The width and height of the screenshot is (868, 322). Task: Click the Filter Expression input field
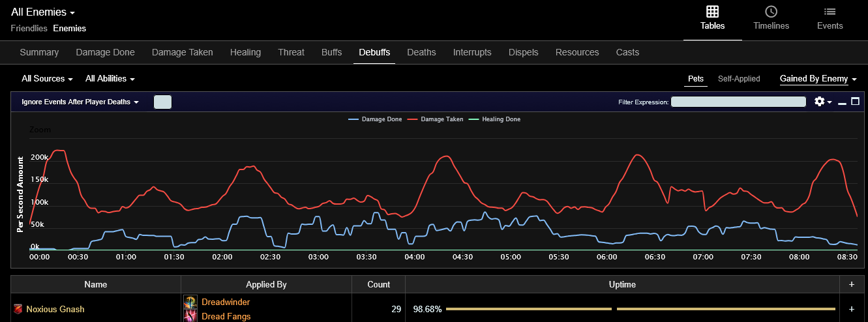pos(738,102)
